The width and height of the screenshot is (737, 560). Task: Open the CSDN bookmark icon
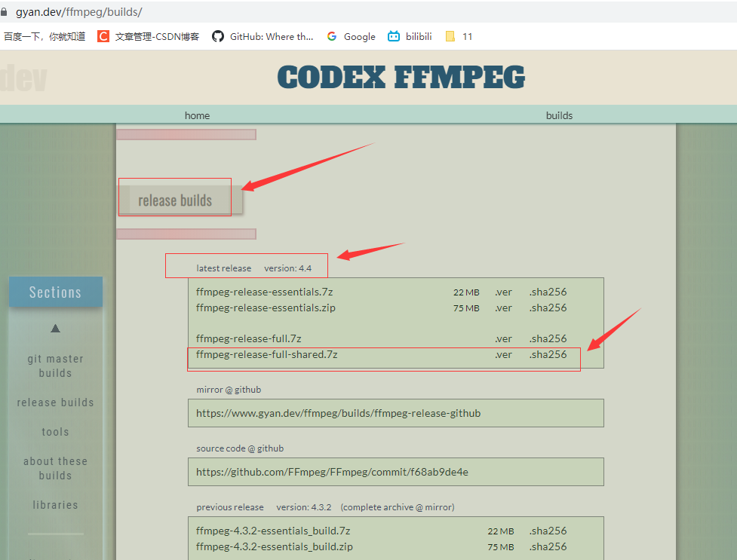click(x=103, y=36)
